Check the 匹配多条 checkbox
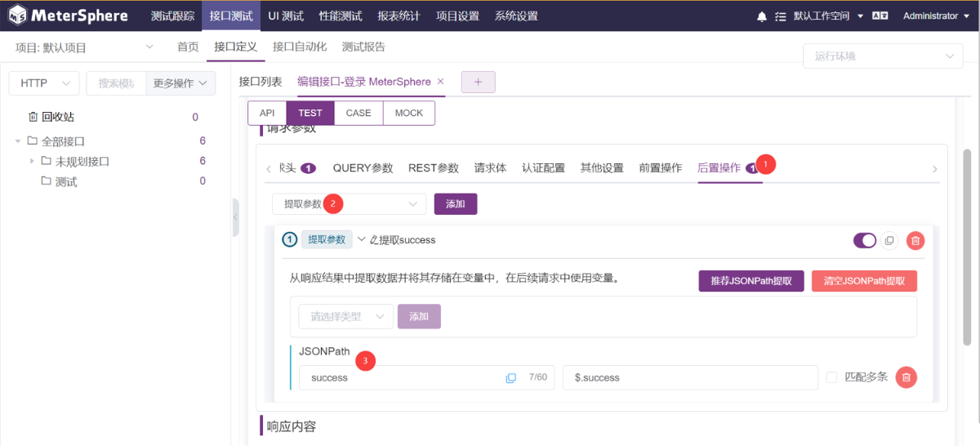 click(x=831, y=377)
